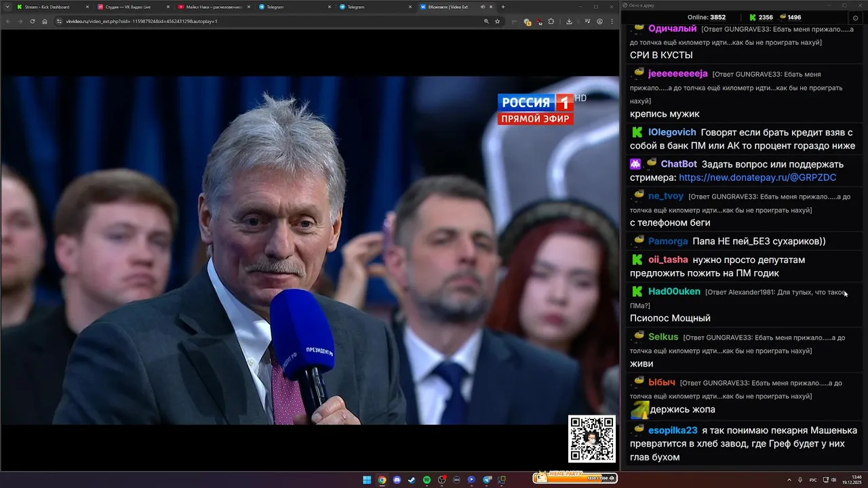Open the browser home page
The image size is (868, 488).
pyautogui.click(x=45, y=21)
